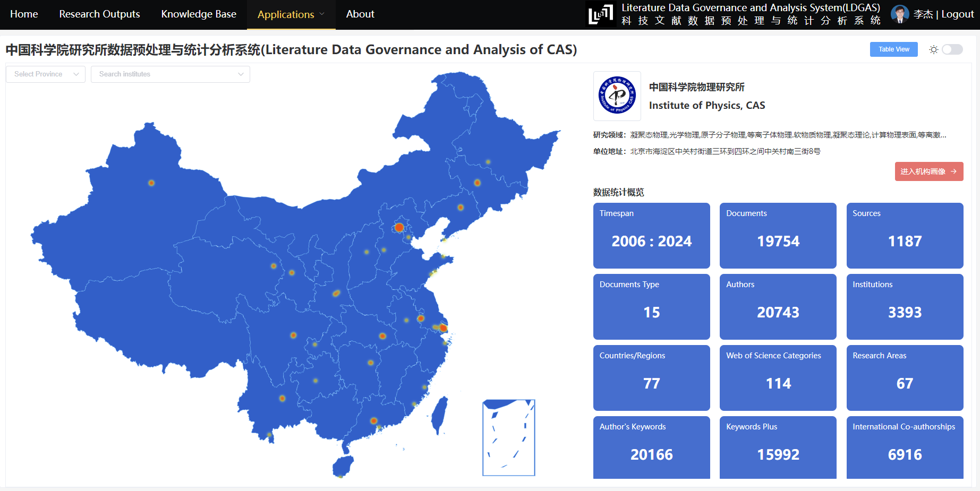This screenshot has height=491, width=980.
Task: Click the arrow on 进入机构画像 button
Action: [x=953, y=171]
